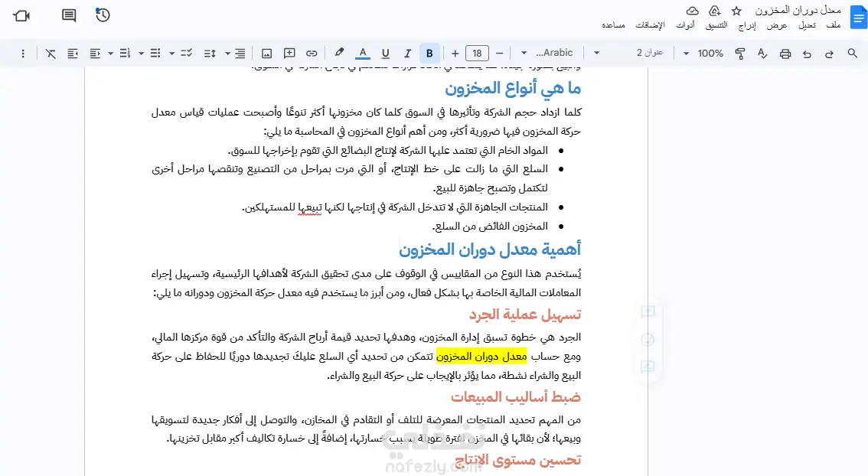Click the right-curving arrow beside the search icon
Image resolution: width=868 pixels, height=476 pixels.
[829, 54]
